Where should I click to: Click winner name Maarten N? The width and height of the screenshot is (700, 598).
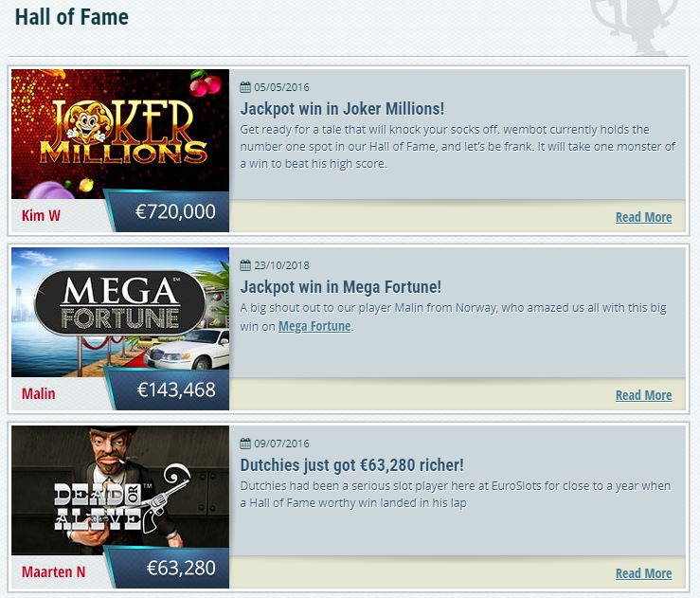(53, 572)
